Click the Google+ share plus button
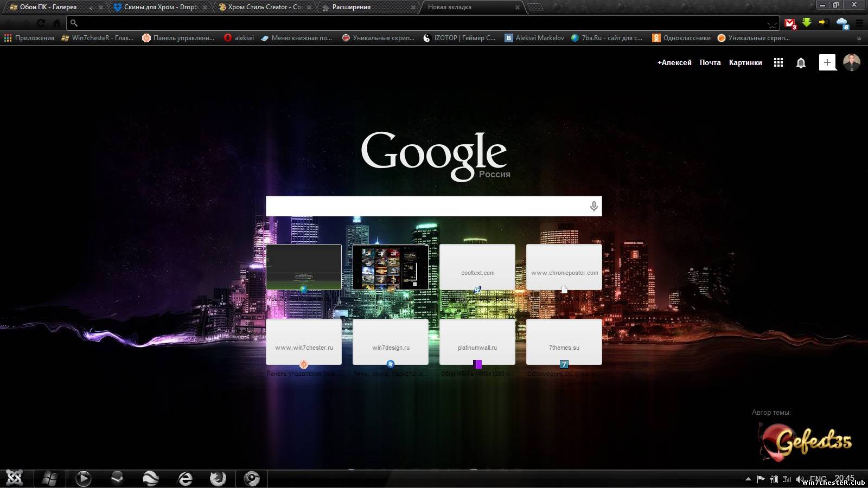Image resolution: width=868 pixels, height=488 pixels. [827, 62]
